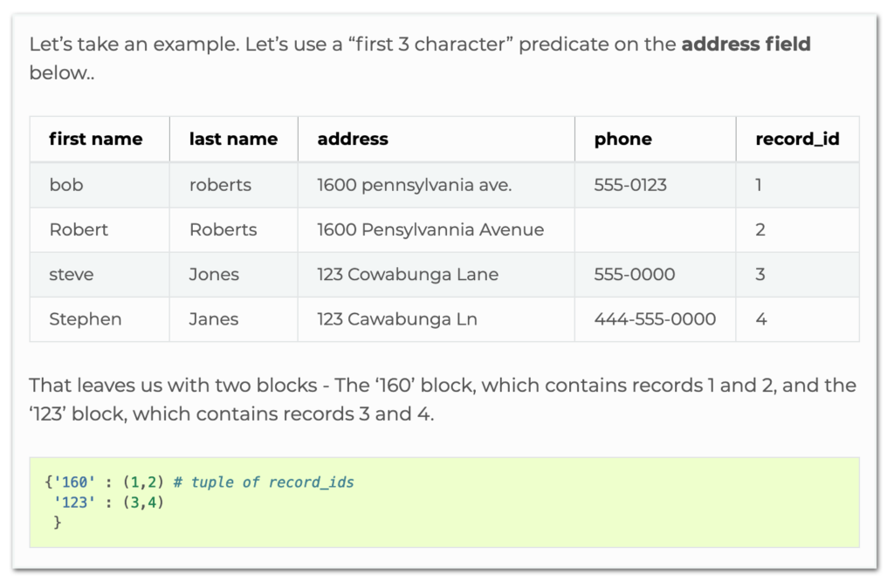
Task: Click the "first name" column header
Action: (x=96, y=139)
